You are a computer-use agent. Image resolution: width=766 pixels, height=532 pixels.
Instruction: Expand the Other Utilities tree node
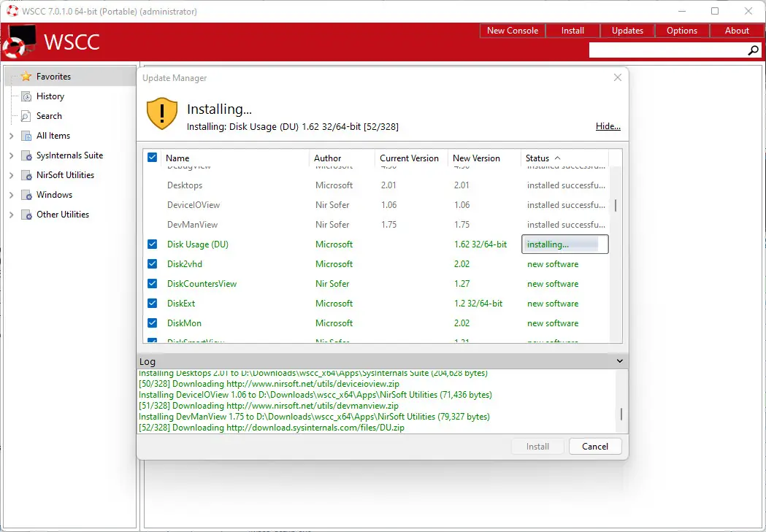point(11,215)
